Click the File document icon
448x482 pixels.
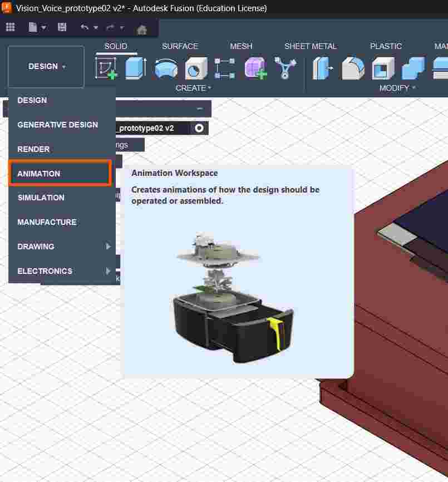(33, 27)
